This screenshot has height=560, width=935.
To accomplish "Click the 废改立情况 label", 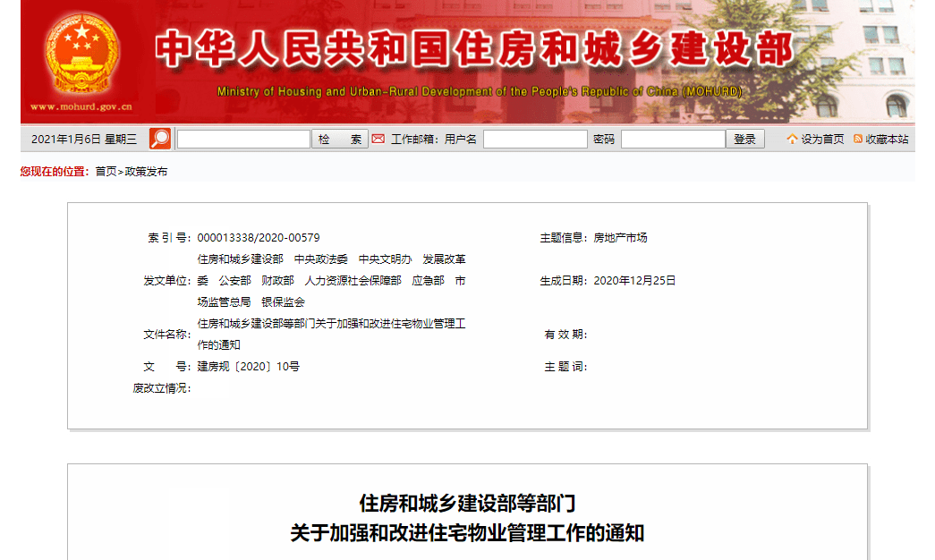I will (160, 388).
